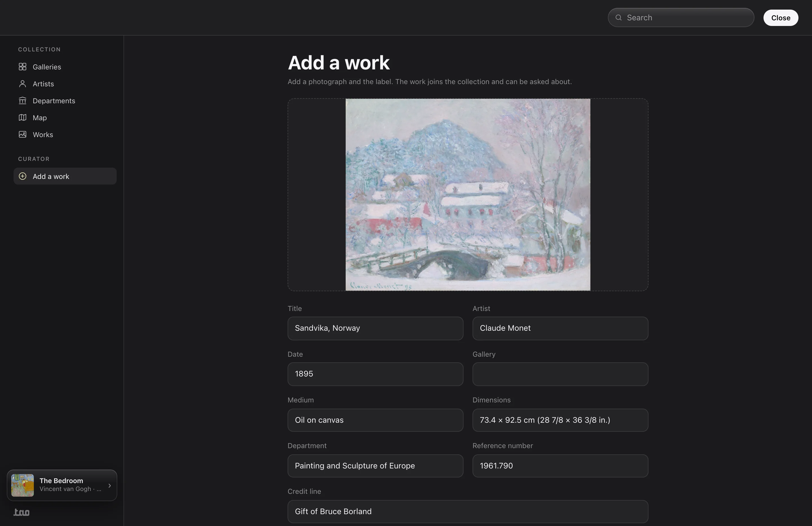The image size is (812, 526).
Task: Open the Artists section
Action: (65, 84)
